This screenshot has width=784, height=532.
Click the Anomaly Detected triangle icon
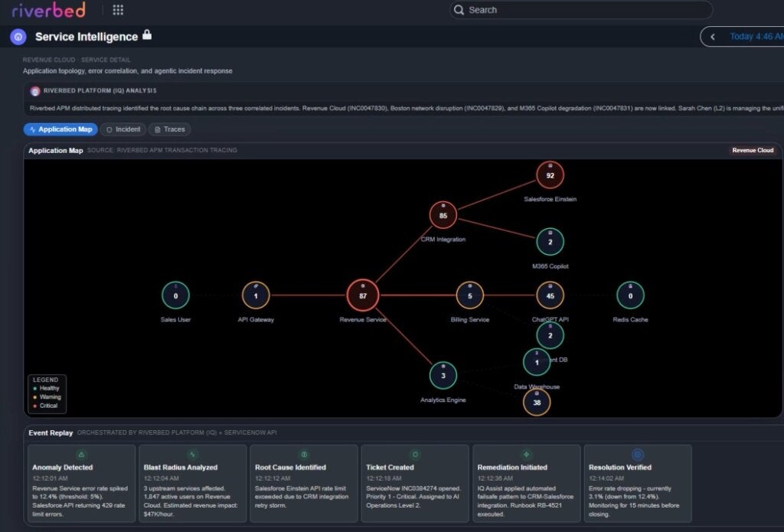click(81, 455)
